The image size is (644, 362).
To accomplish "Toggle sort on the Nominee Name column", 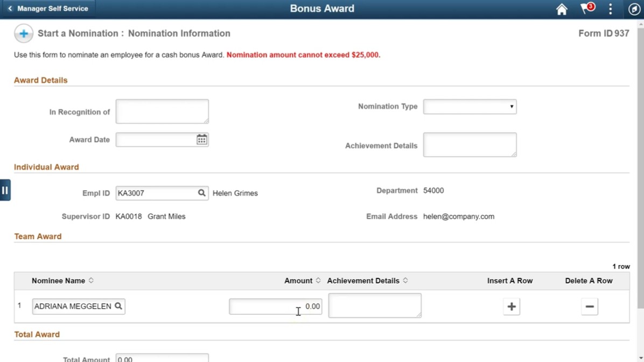I will click(91, 280).
